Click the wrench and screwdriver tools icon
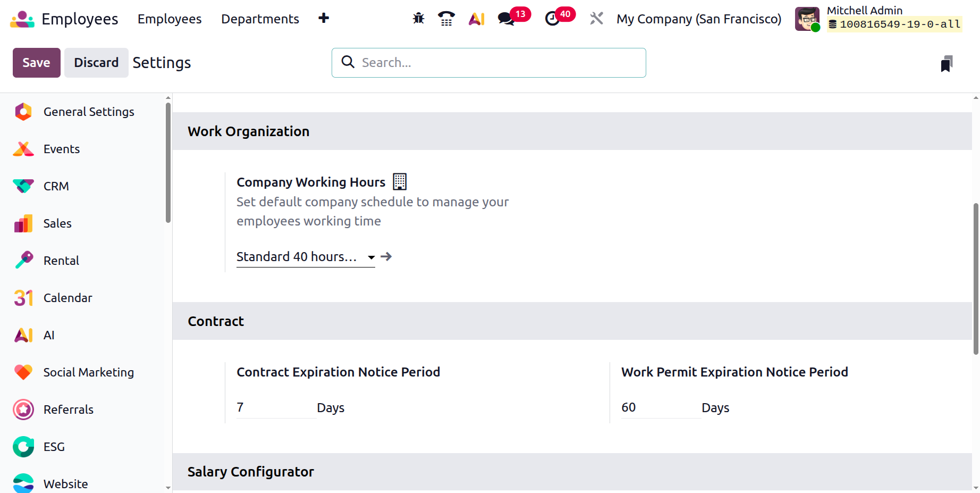This screenshot has width=980, height=493. (596, 19)
